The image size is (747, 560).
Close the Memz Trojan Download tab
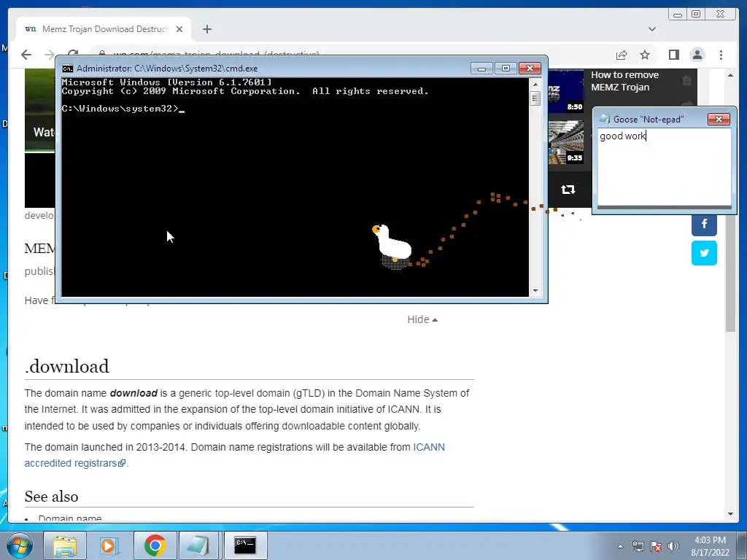[179, 29]
